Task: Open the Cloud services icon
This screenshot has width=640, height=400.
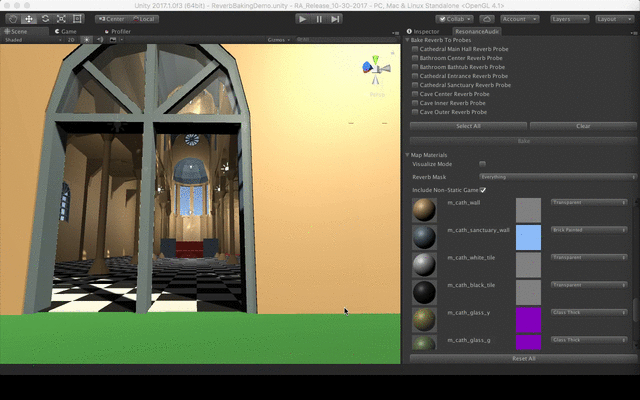Action: coord(487,19)
